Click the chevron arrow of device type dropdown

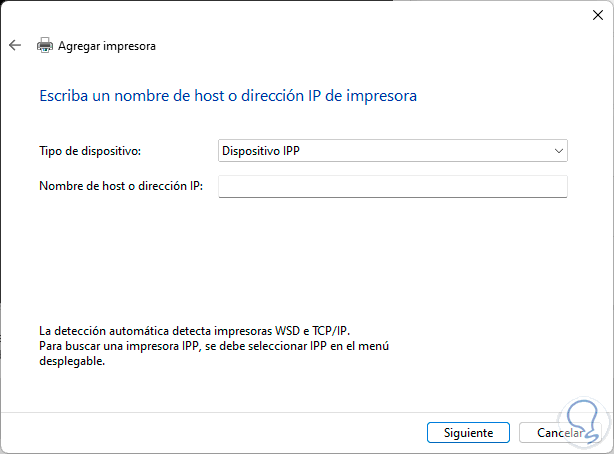pyautogui.click(x=558, y=150)
